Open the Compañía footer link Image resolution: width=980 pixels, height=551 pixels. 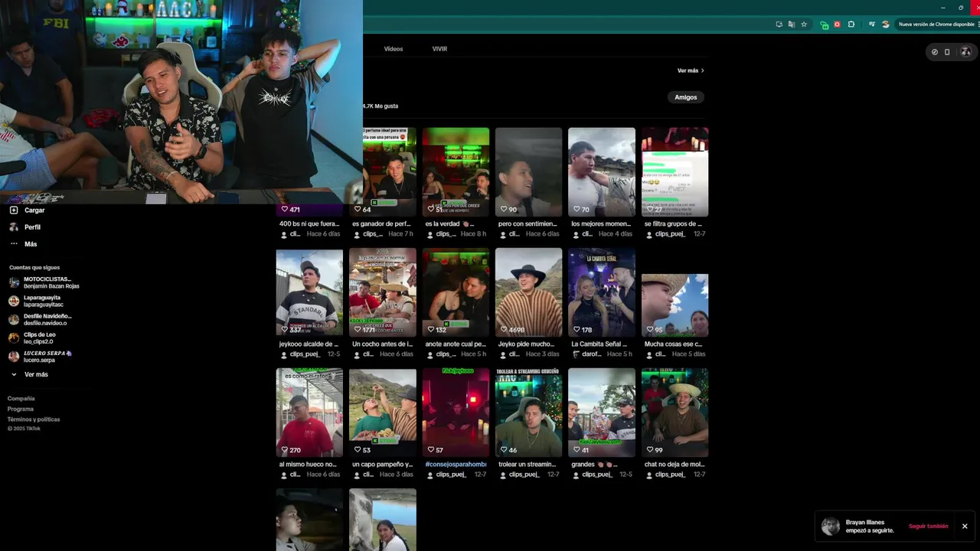pyautogui.click(x=21, y=399)
